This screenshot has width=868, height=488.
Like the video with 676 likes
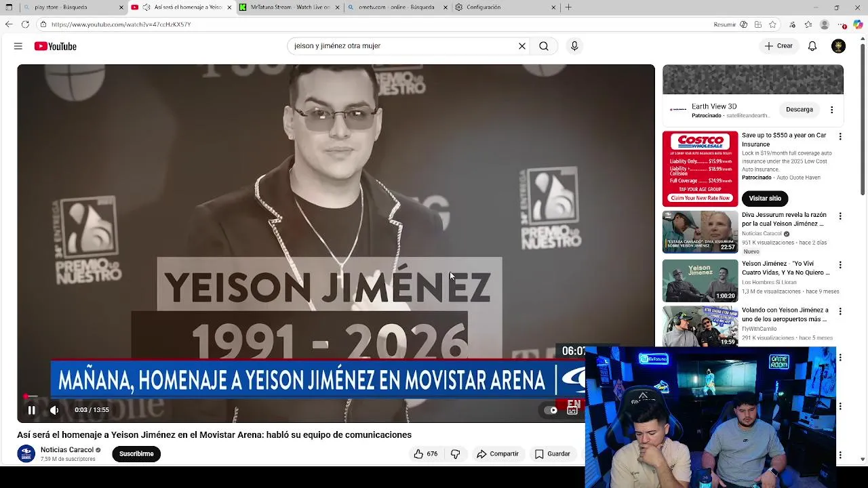(425, 454)
